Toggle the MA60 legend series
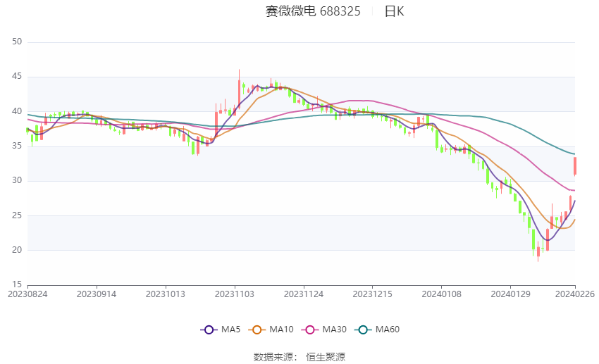 [377, 330]
